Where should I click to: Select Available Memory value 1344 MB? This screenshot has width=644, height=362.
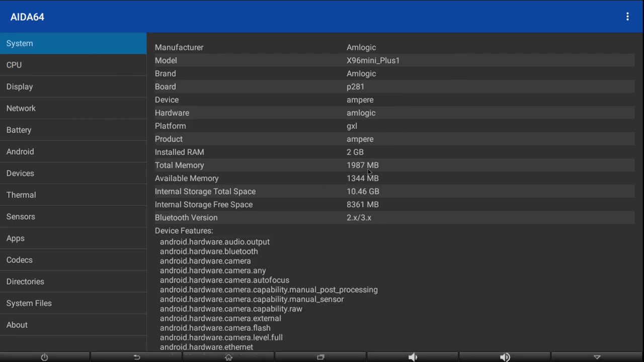pos(362,178)
